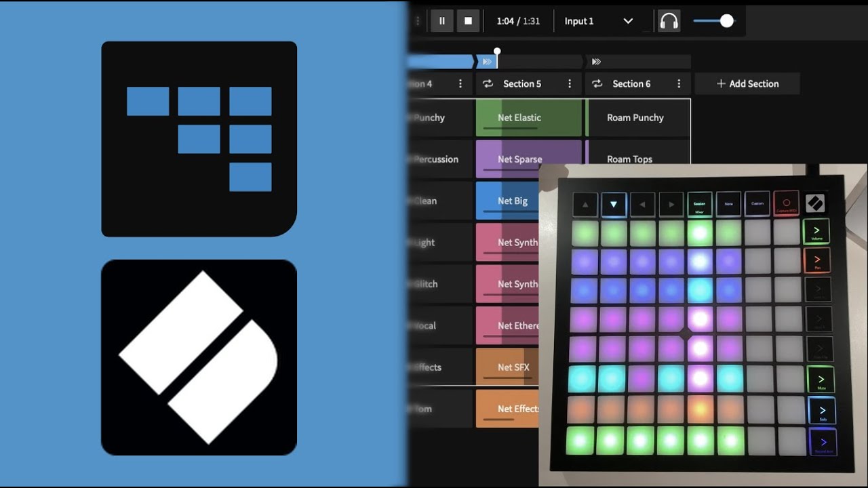Trigger the Roam Tops clip
868x488 pixels.
[637, 152]
